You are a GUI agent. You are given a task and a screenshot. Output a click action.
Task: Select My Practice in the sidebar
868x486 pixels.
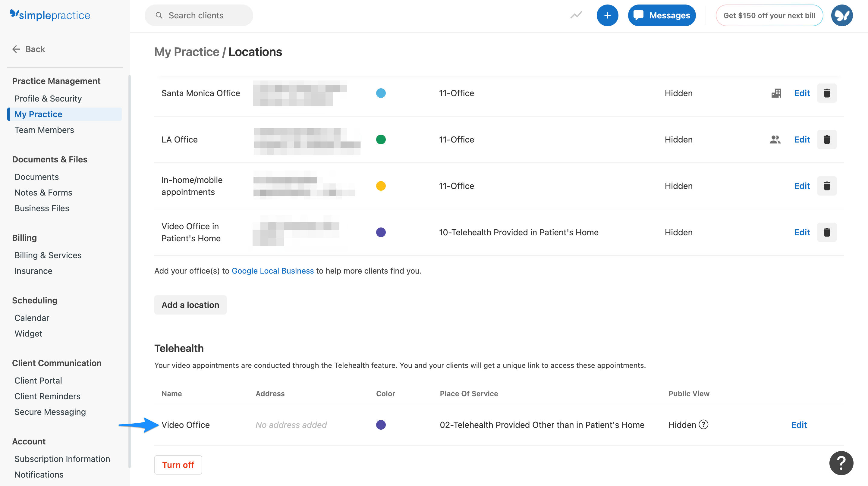tap(38, 114)
